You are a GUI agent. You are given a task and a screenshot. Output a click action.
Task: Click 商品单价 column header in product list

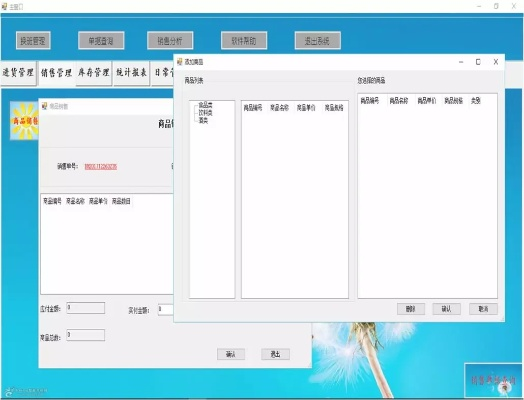point(306,108)
